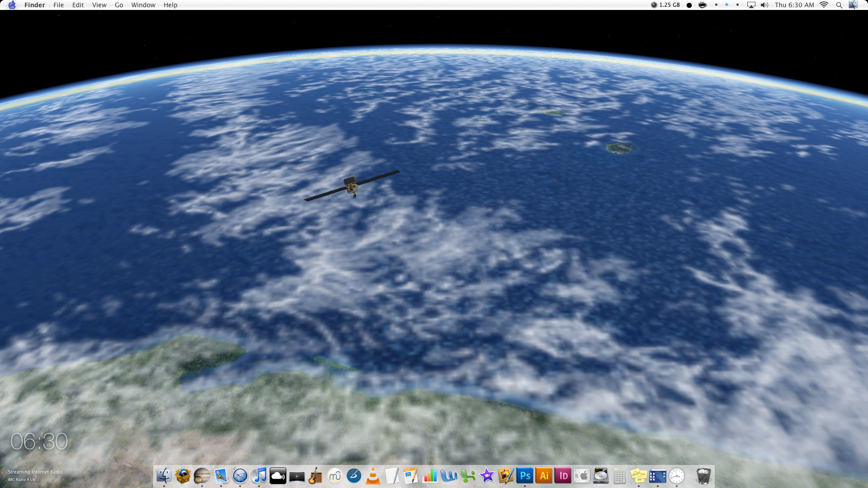Open Disk Utility hard drive icon

pyautogui.click(x=601, y=476)
